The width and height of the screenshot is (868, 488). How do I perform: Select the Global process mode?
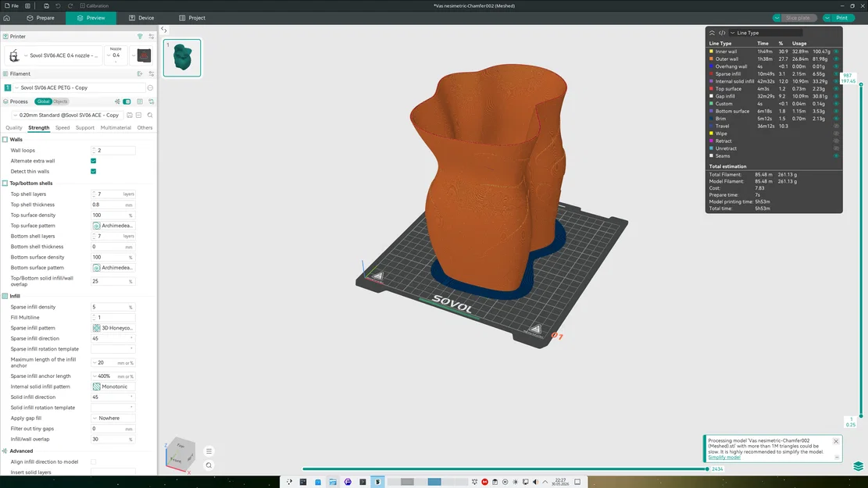click(x=43, y=102)
